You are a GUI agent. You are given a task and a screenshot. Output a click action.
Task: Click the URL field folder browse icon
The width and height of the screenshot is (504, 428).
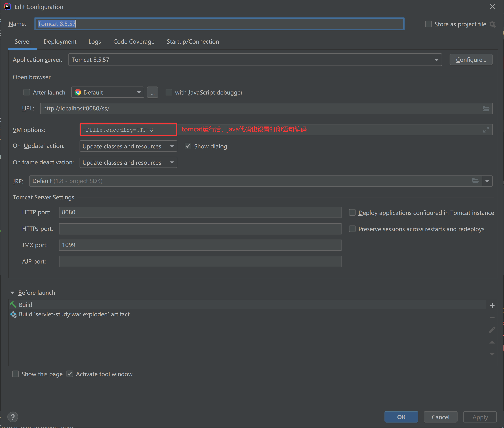486,109
